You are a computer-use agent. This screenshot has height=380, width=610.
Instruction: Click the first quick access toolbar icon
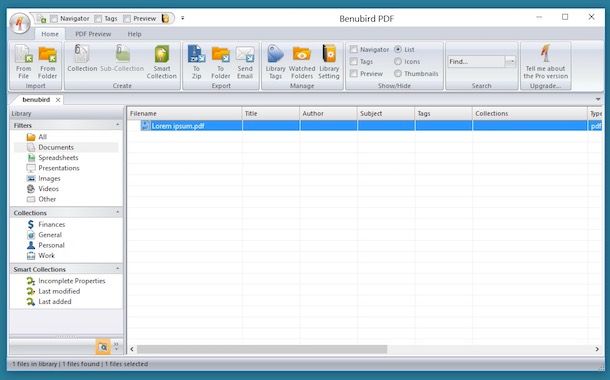pos(41,19)
